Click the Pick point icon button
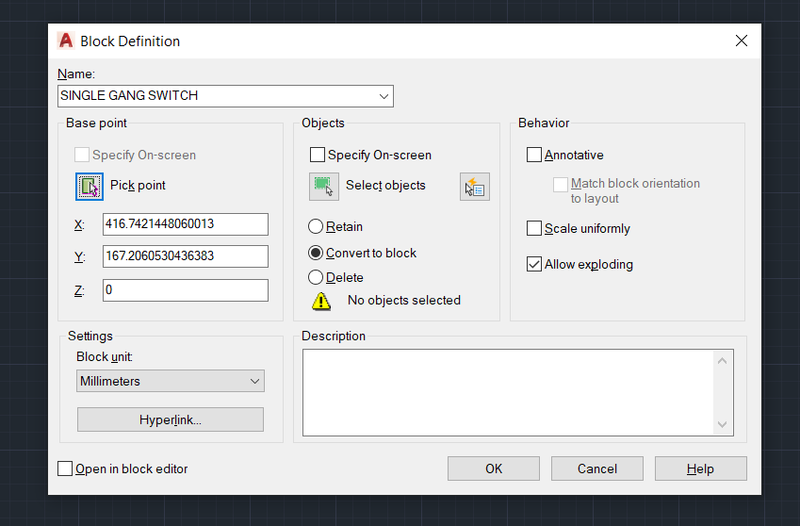This screenshot has width=800, height=526. (89, 186)
